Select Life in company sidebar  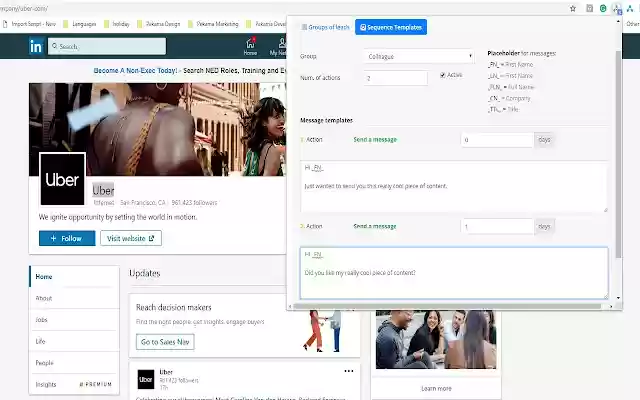(x=74, y=341)
